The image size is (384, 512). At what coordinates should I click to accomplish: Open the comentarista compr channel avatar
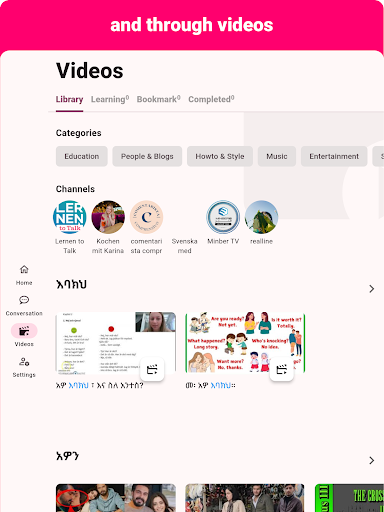[146, 217]
